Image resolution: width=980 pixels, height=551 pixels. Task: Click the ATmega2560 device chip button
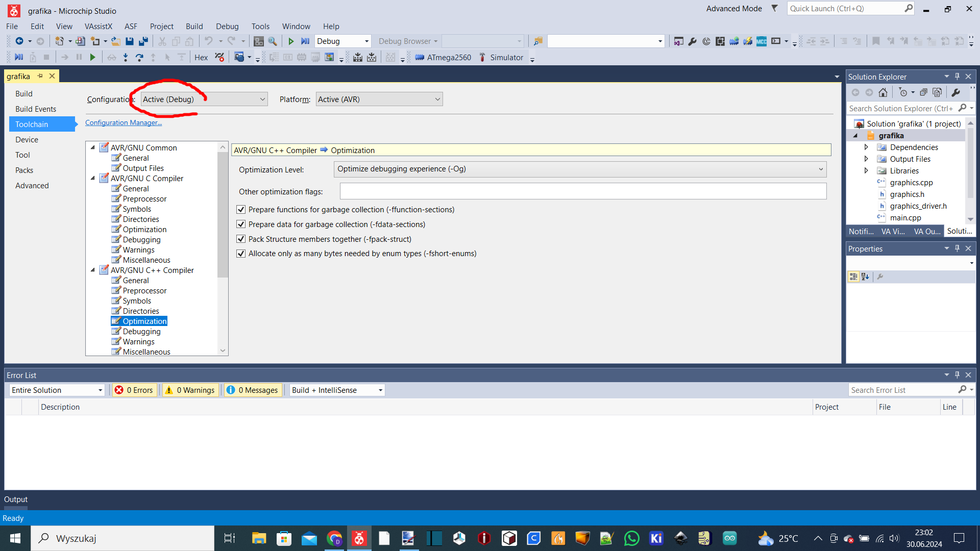pyautogui.click(x=443, y=58)
